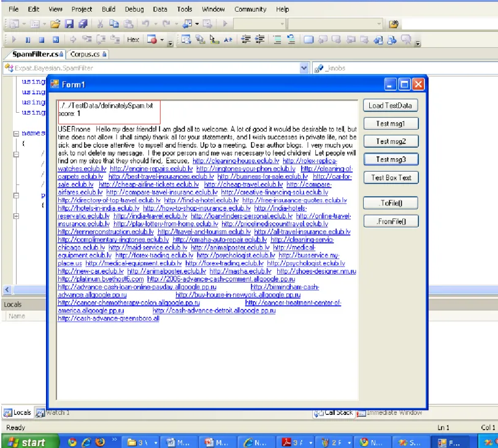
Task: Open Call Stack tab
Action: click(x=334, y=413)
